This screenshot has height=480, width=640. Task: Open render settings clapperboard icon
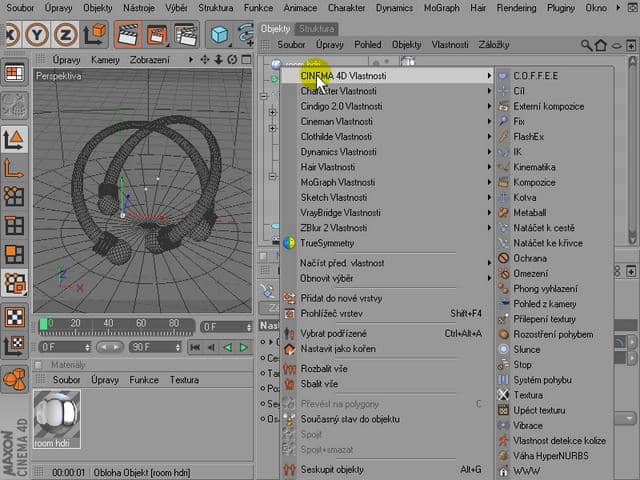(x=186, y=34)
